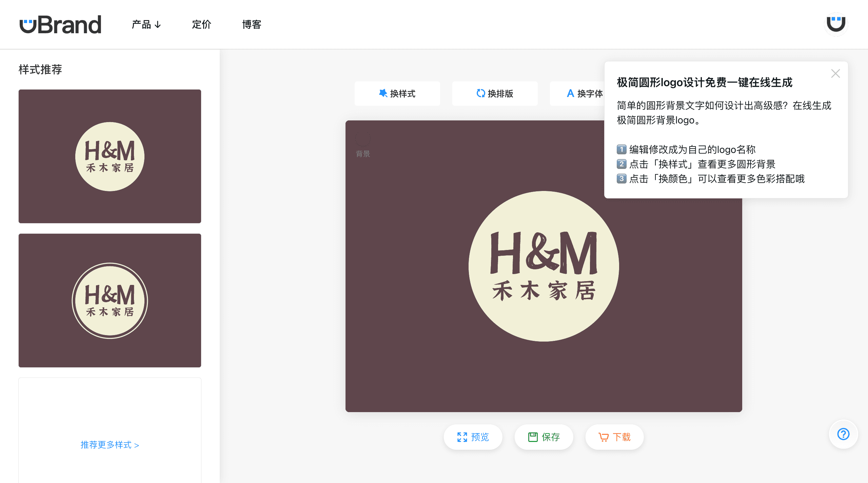Screen dimensions: 868x483
Task: Click the 保存 save button
Action: 544,437
